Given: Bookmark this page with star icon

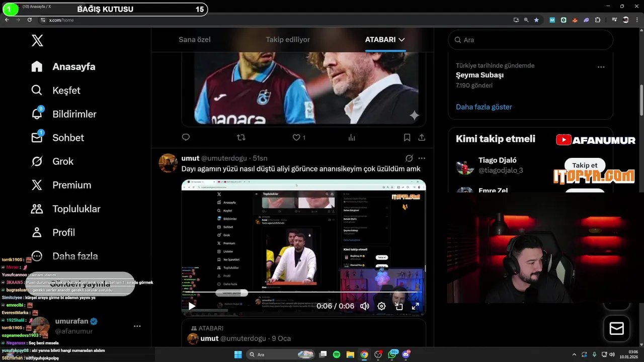Looking at the screenshot, I should click(536, 20).
